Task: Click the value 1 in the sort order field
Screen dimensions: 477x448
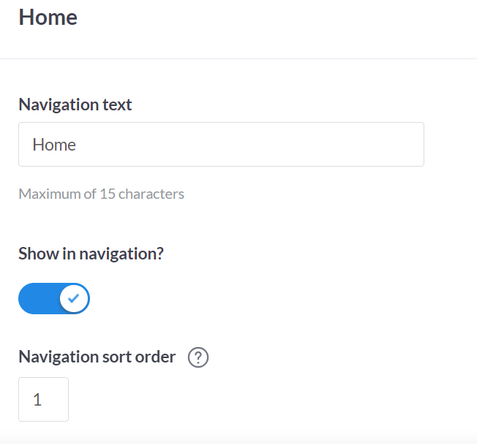Action: click(x=37, y=400)
